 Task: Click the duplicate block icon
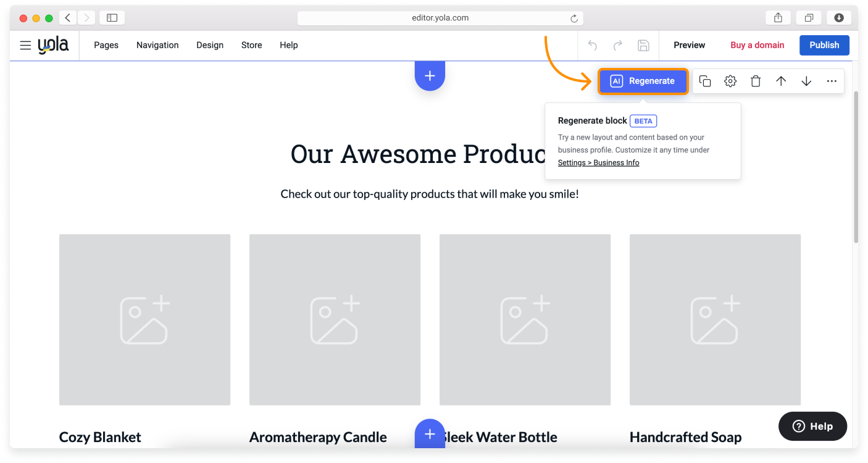click(705, 81)
